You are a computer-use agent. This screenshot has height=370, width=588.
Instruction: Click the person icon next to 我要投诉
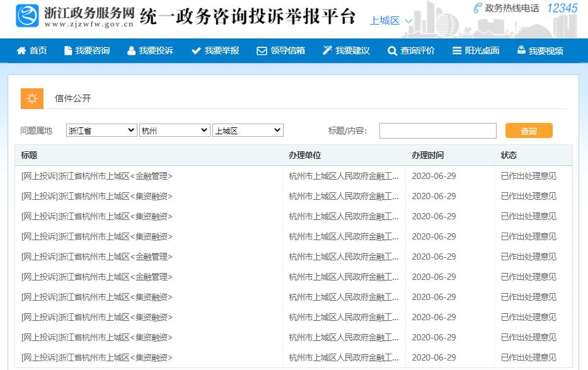(130, 50)
